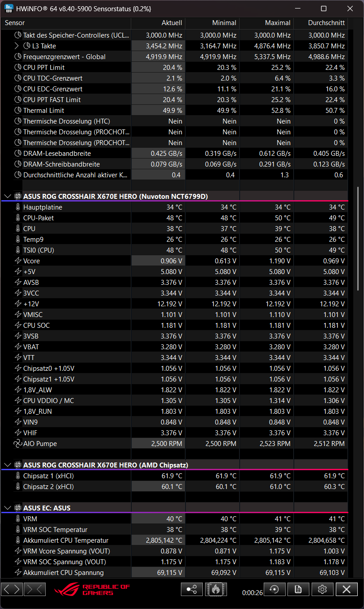Select the Takt des Speicher-Controllers row
This screenshot has width=364, height=609.
[x=175, y=35]
